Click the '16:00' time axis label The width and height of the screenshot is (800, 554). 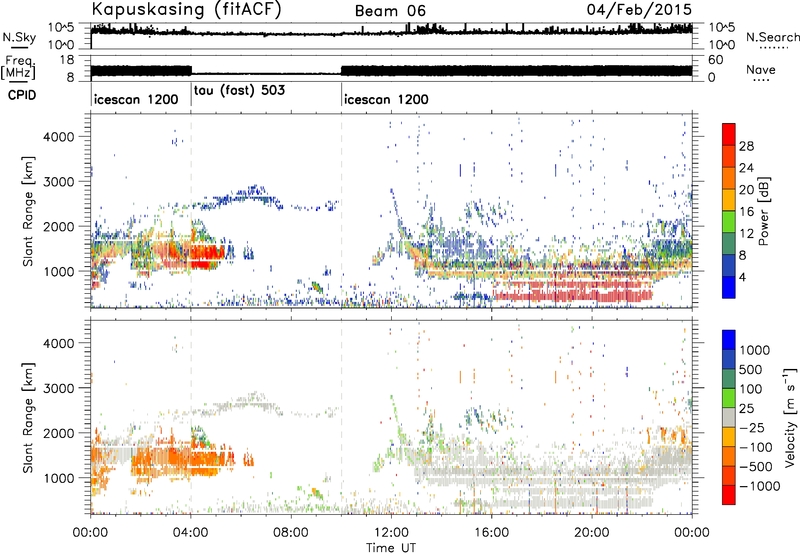491,533
